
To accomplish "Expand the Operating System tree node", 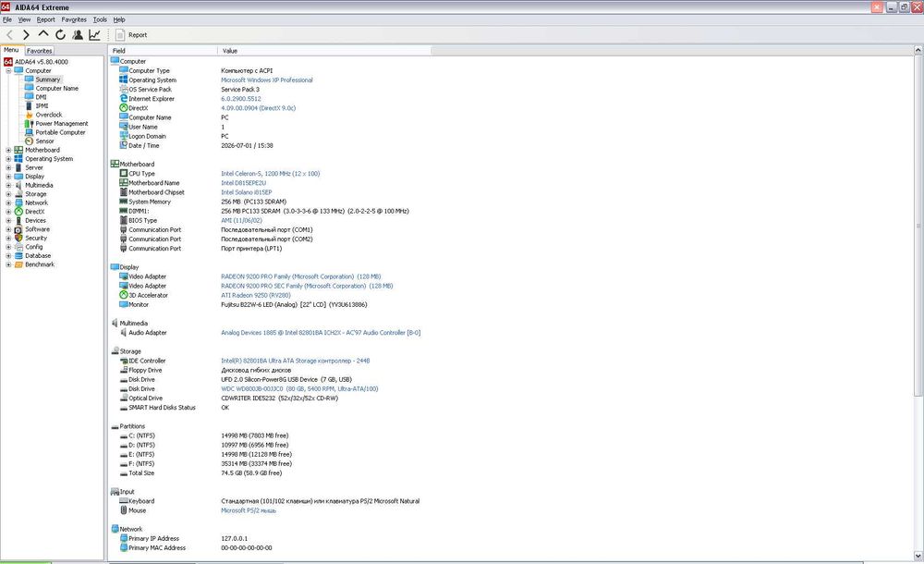I will coord(8,159).
